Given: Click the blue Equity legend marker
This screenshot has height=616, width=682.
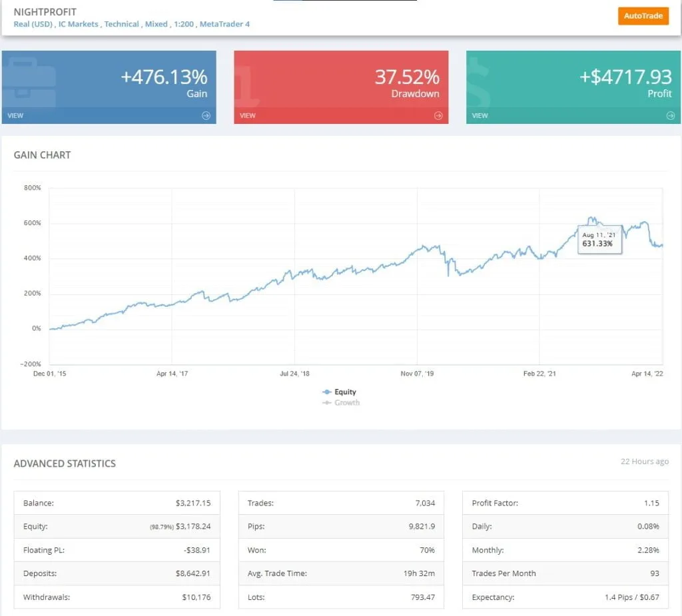Looking at the screenshot, I should coord(326,392).
